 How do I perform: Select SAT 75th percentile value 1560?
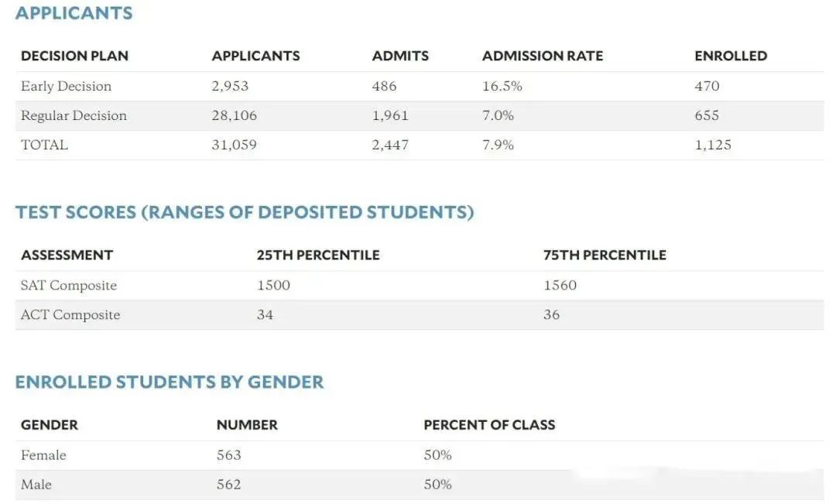click(x=560, y=285)
